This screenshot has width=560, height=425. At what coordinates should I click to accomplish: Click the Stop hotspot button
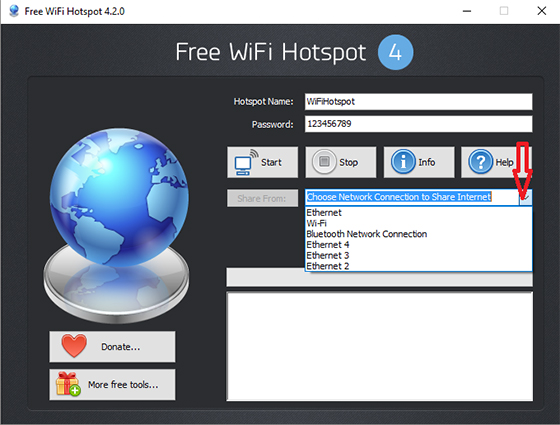tap(341, 162)
